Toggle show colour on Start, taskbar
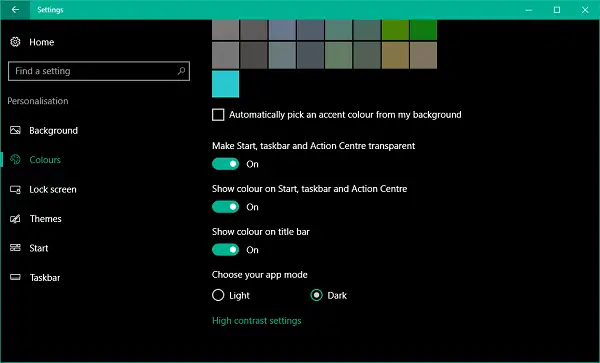The width and height of the screenshot is (600, 363). [225, 207]
